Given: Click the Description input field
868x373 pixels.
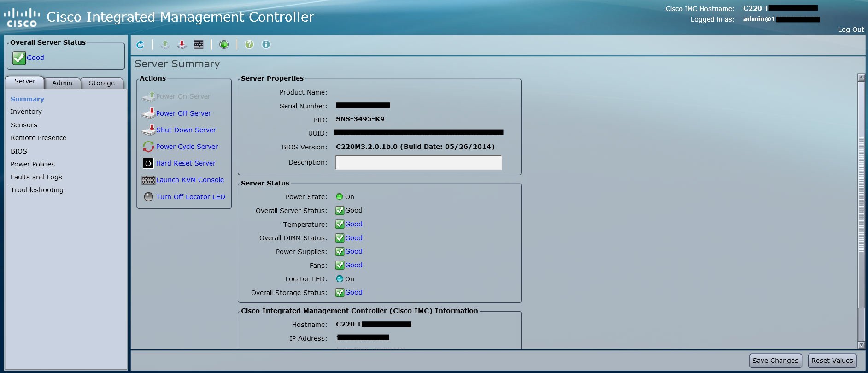Looking at the screenshot, I should [x=419, y=163].
